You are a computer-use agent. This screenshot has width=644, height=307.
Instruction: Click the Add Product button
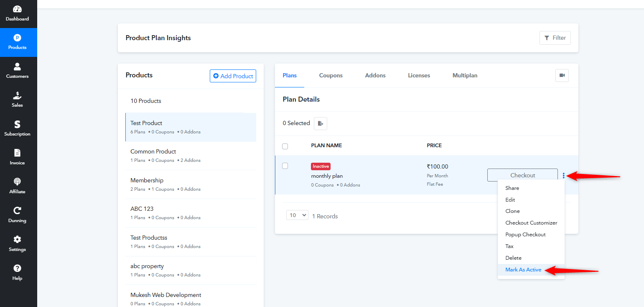tap(233, 76)
